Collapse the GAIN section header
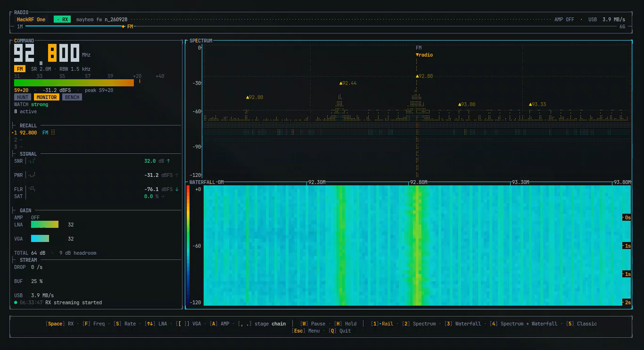The image size is (644, 350). tap(25, 210)
